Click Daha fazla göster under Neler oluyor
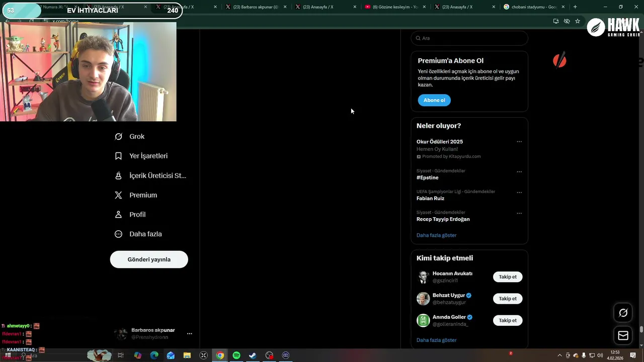This screenshot has width=644, height=362. click(x=436, y=235)
